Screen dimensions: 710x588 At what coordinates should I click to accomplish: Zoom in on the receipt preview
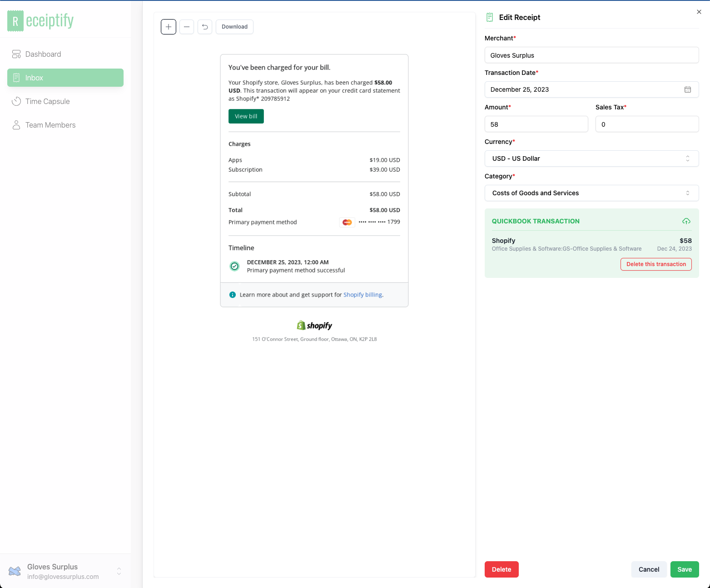[169, 27]
